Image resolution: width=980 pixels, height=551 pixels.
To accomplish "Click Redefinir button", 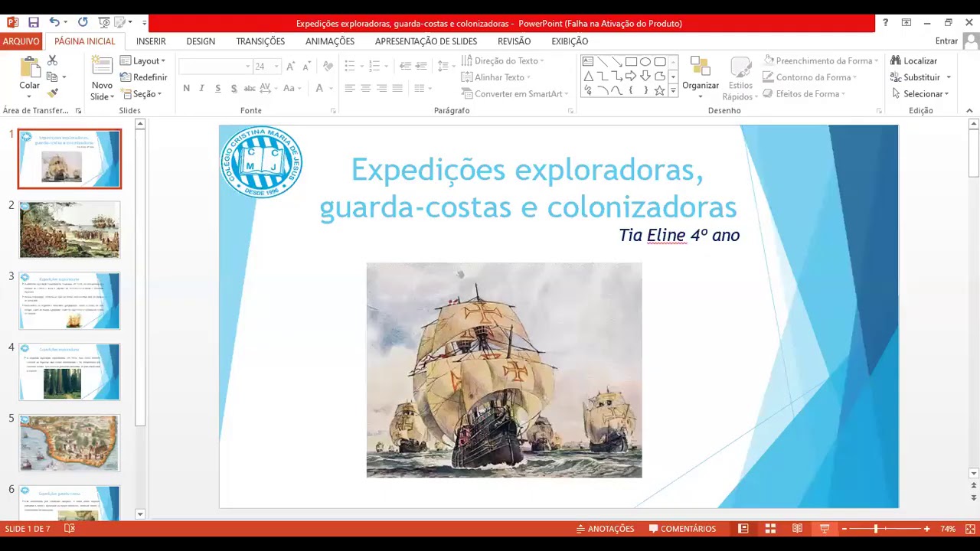I will [x=144, y=77].
